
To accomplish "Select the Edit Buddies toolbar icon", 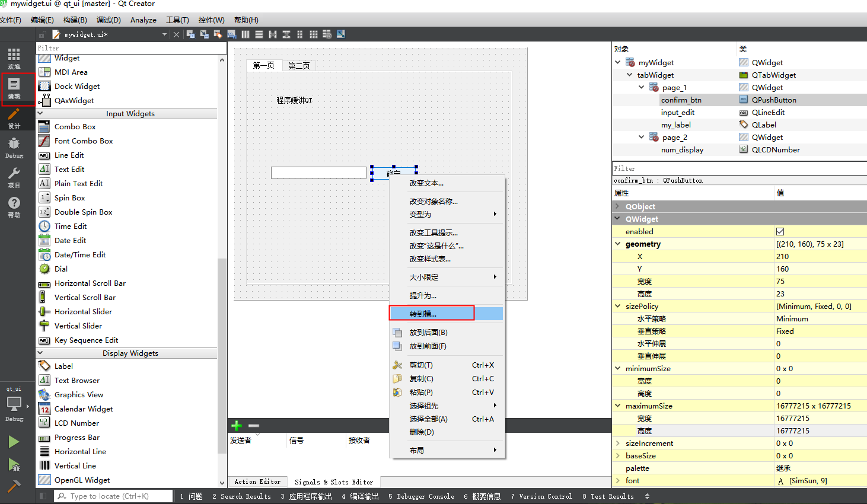I will coord(218,34).
